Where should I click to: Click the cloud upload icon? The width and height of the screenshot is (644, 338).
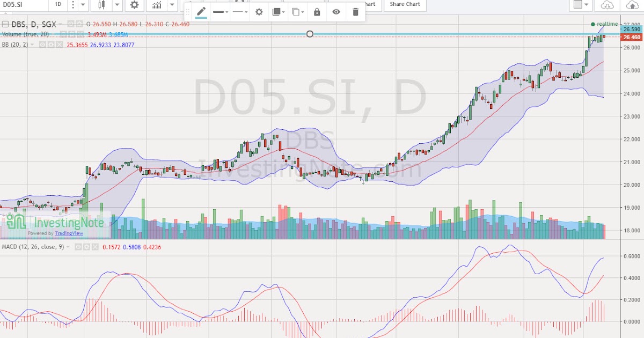(632, 5)
